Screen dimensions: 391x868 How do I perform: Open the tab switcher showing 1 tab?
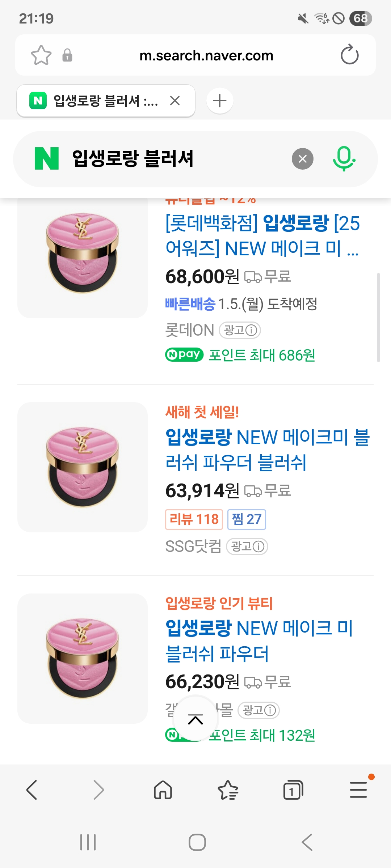(x=293, y=790)
